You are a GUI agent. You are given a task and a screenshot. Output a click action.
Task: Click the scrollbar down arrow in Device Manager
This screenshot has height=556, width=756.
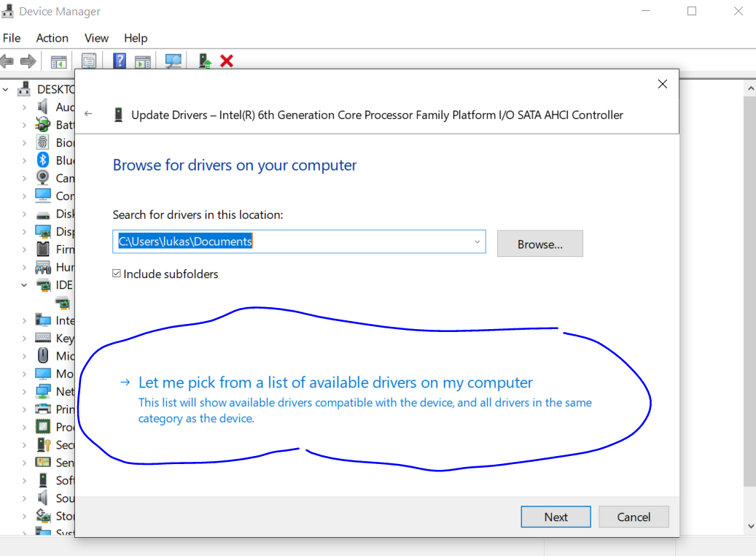point(751,526)
